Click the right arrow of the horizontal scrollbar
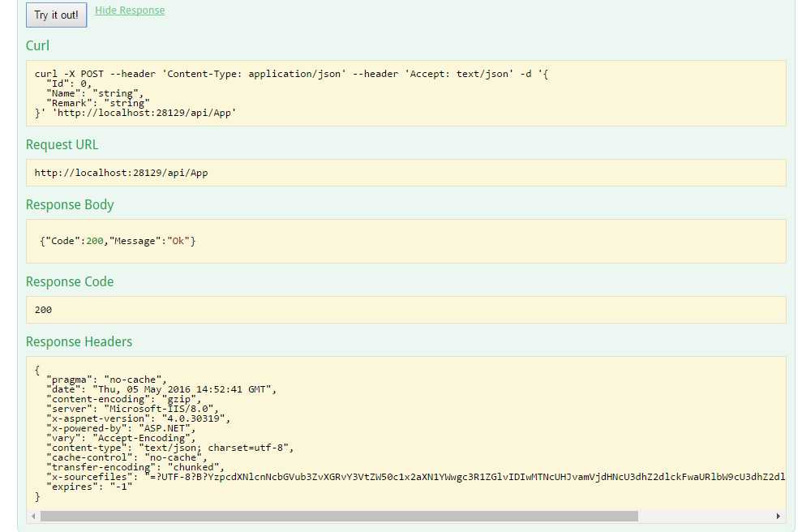Image resolution: width=802 pixels, height=532 pixels. click(778, 516)
